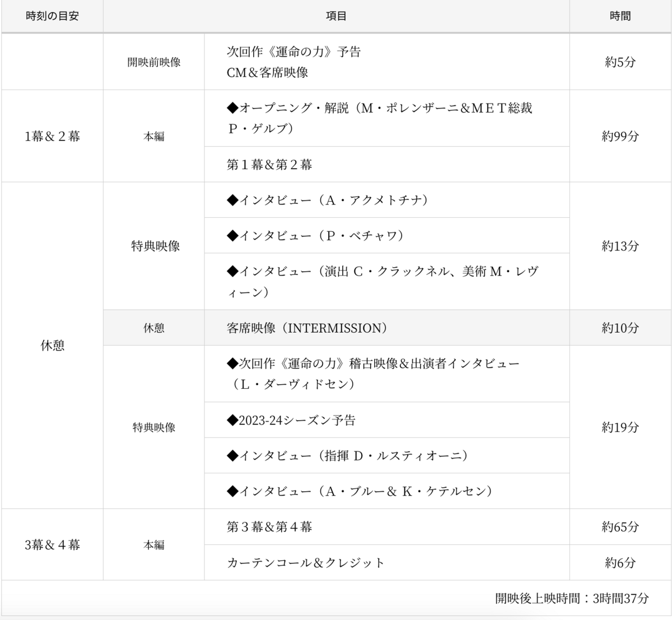The image size is (672, 620).
Task: Click the C・クラックネル interview row
Action: [x=386, y=282]
